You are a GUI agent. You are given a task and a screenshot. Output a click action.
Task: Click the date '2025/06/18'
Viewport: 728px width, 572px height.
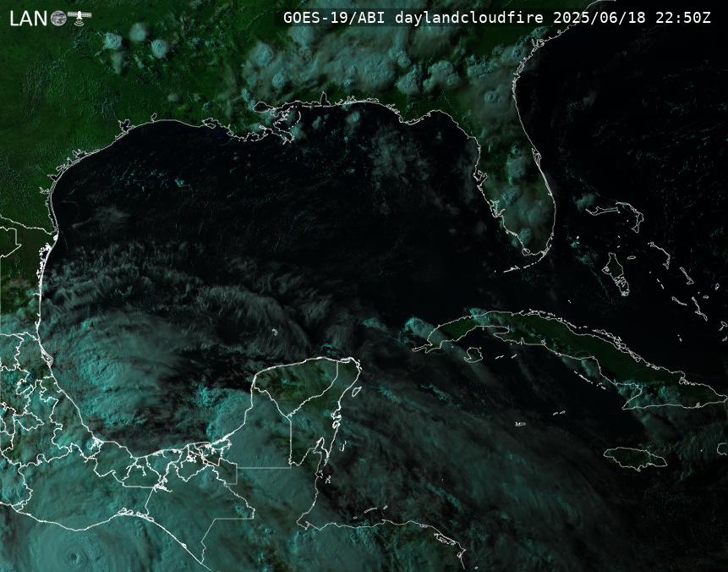pos(599,18)
